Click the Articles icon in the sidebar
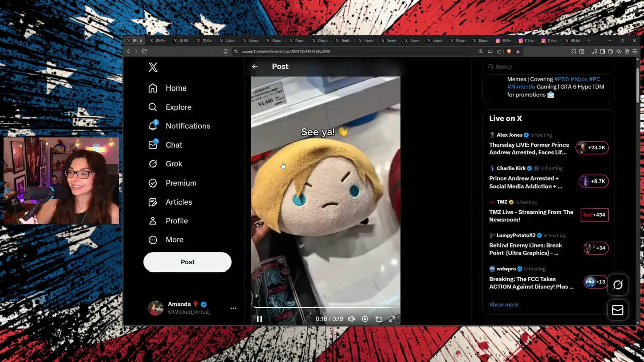This screenshot has width=644, height=362. pyautogui.click(x=153, y=202)
